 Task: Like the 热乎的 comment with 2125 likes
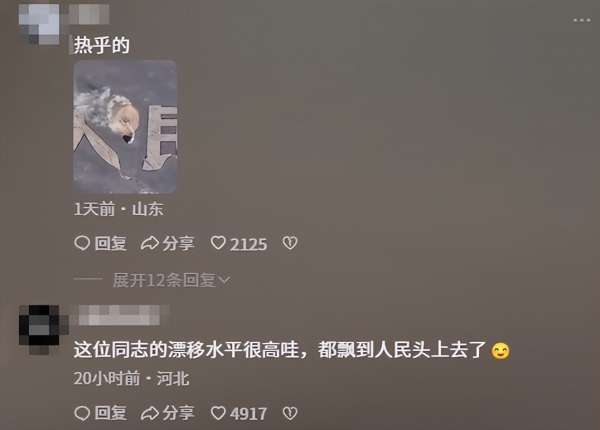point(218,243)
